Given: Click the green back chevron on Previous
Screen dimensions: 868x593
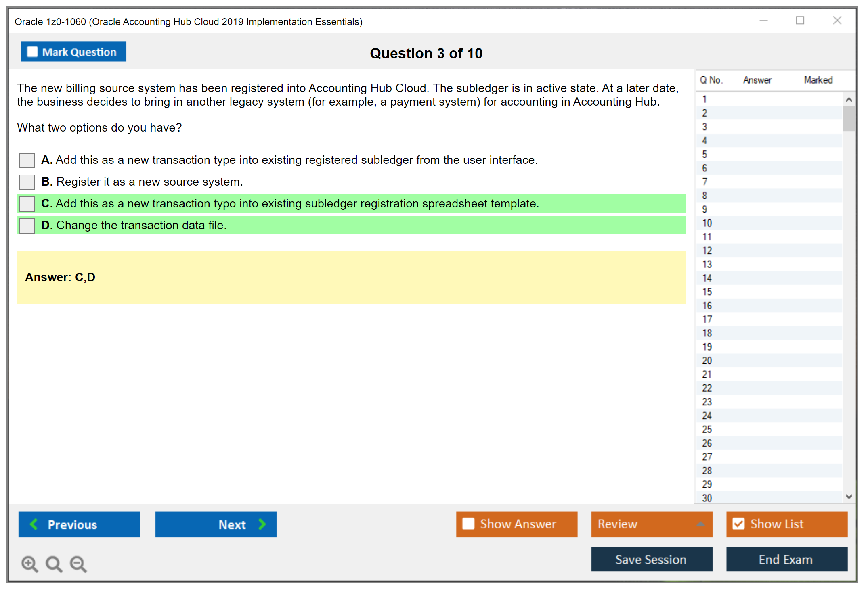Looking at the screenshot, I should point(34,524).
